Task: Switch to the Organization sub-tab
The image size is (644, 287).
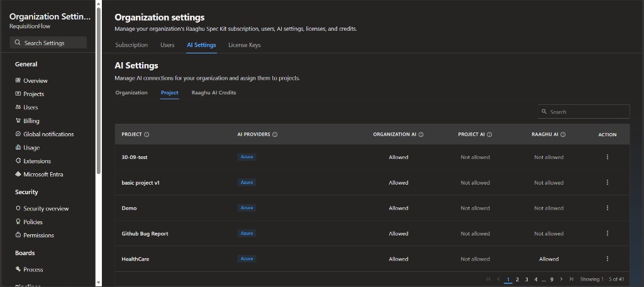Action: pos(131,93)
